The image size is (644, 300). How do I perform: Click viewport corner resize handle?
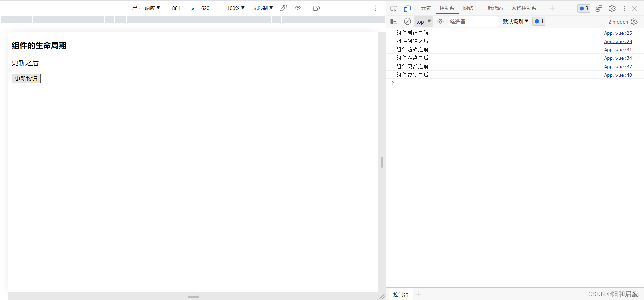[x=382, y=296]
